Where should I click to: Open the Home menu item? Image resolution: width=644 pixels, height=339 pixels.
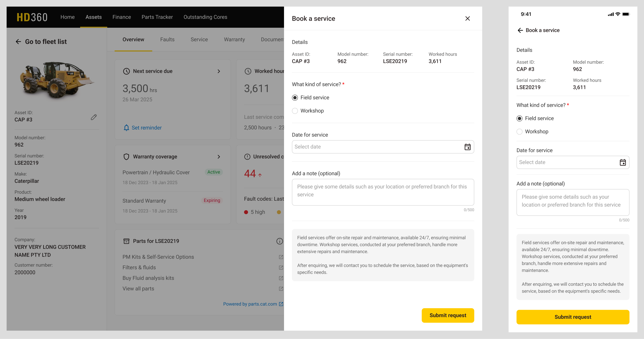[x=68, y=17]
